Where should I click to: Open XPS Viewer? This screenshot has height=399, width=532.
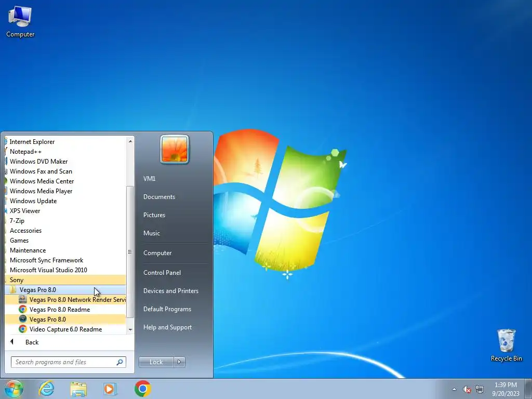click(65, 211)
